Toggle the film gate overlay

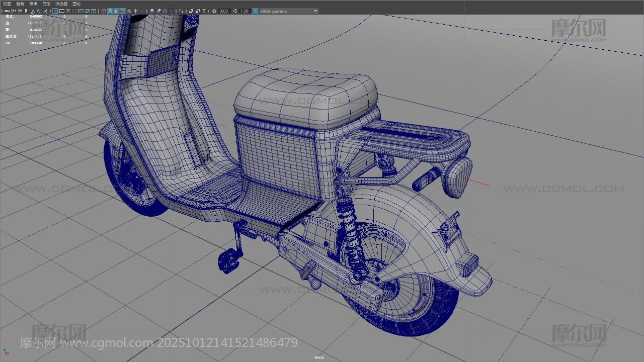(x=62, y=11)
